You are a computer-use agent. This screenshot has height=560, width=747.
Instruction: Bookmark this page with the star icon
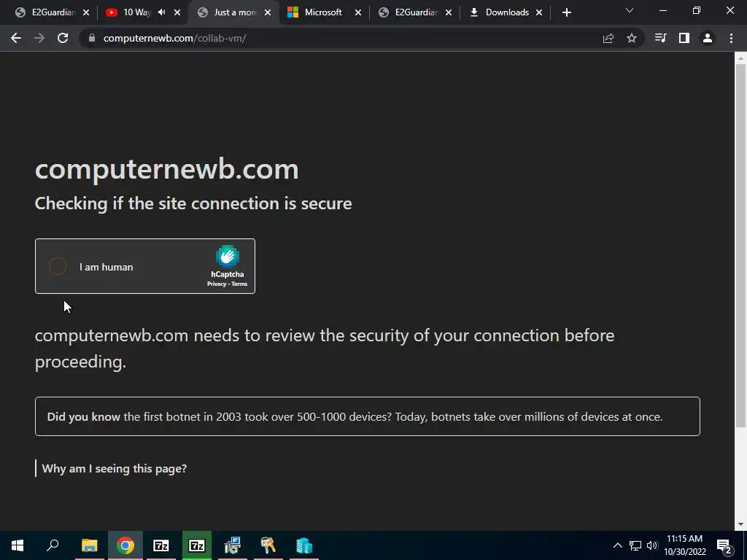pyautogui.click(x=632, y=38)
